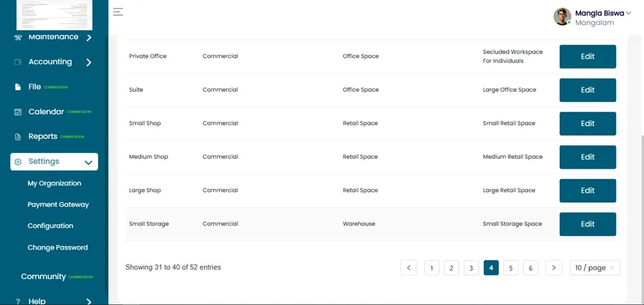Edit the Private Office row
This screenshot has height=305, width=644.
click(x=588, y=56)
